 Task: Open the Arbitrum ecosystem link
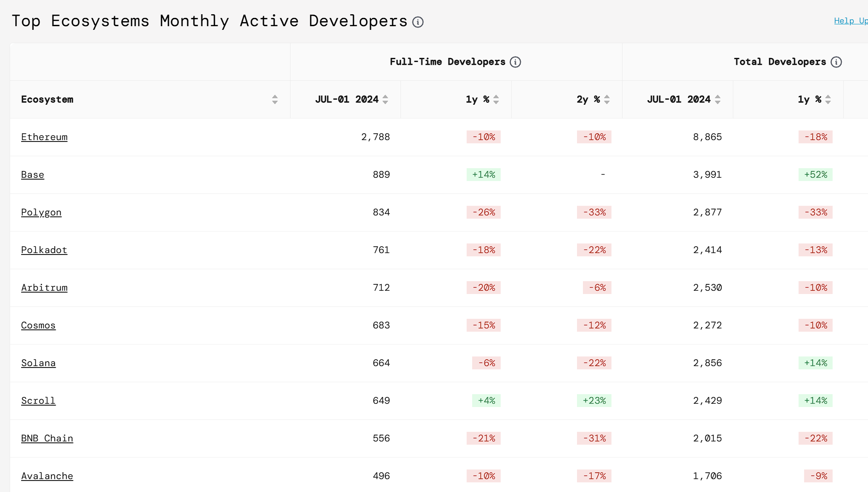(44, 288)
